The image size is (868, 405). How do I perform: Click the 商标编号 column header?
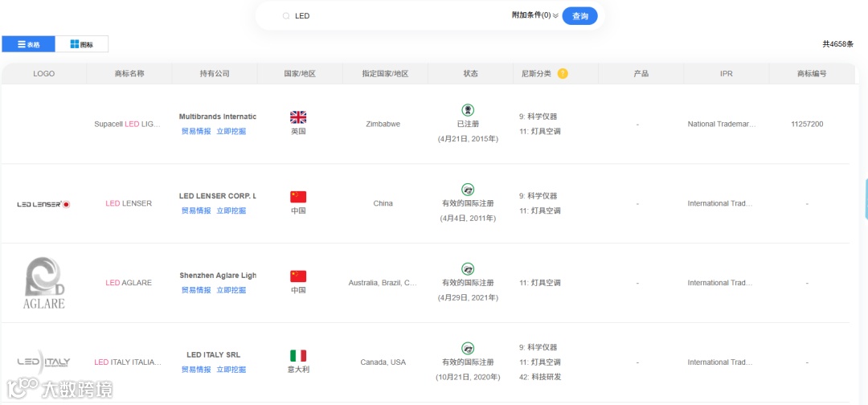(x=812, y=74)
